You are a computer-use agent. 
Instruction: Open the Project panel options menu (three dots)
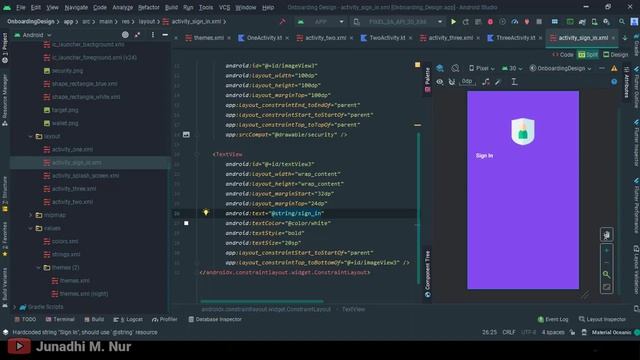tap(153, 35)
